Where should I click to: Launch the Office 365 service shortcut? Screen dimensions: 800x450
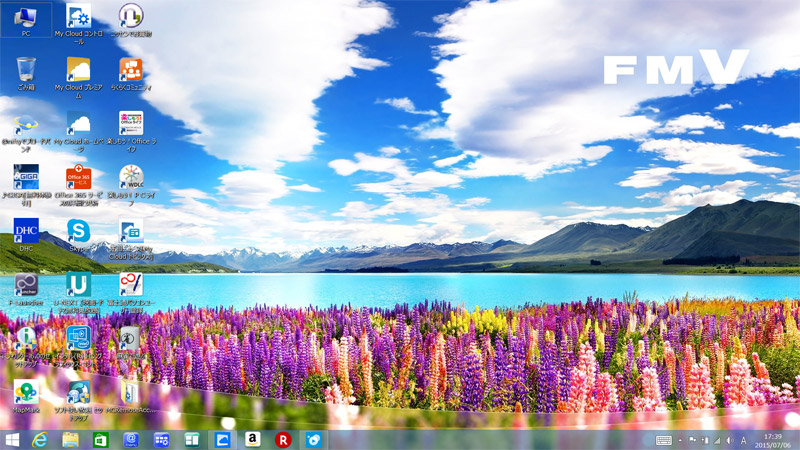(78, 178)
